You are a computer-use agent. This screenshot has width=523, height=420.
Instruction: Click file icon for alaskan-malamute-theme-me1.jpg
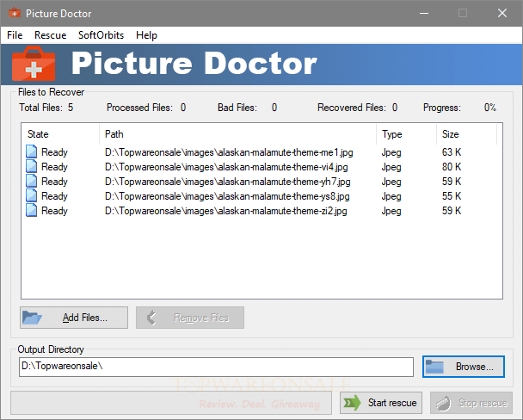coord(31,151)
